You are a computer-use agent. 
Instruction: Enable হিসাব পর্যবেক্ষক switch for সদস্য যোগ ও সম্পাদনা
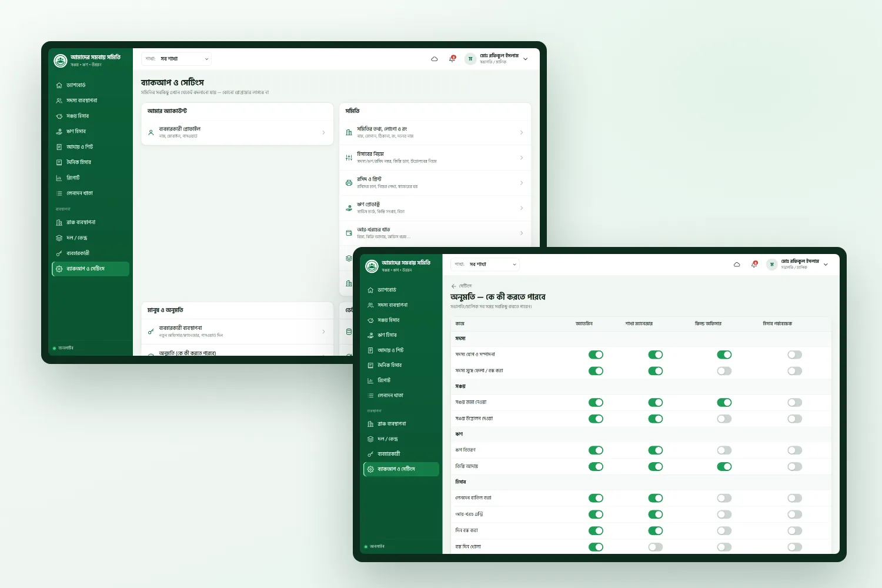pyautogui.click(x=795, y=355)
